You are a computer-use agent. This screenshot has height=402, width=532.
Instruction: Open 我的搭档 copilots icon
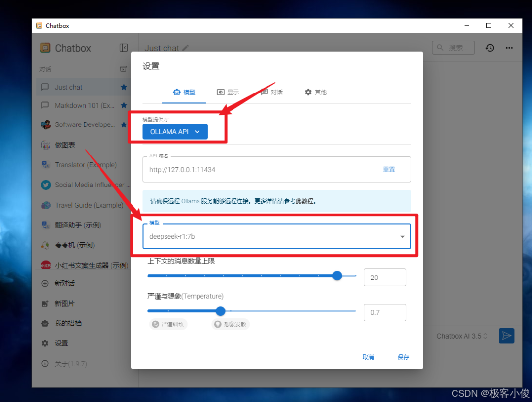pyautogui.click(x=45, y=323)
